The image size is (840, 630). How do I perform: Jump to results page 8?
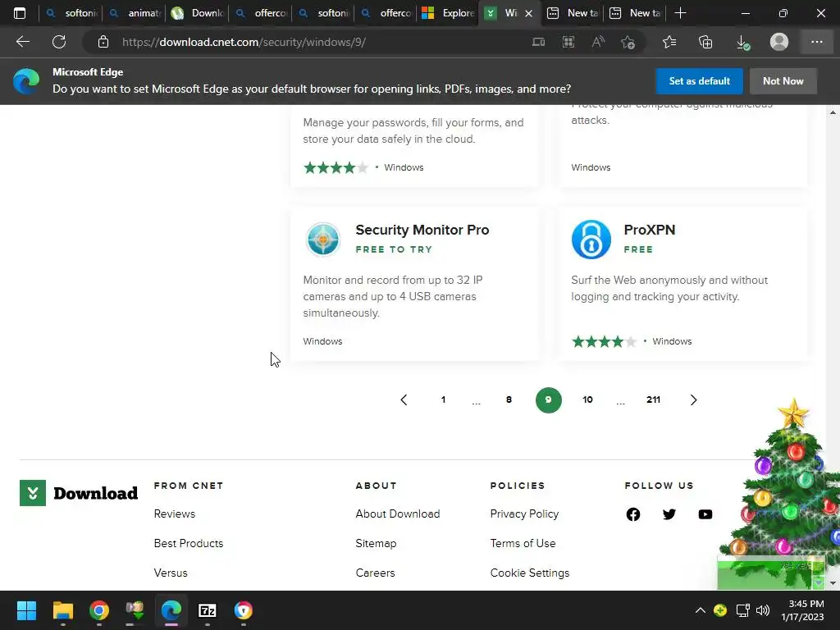coord(509,399)
